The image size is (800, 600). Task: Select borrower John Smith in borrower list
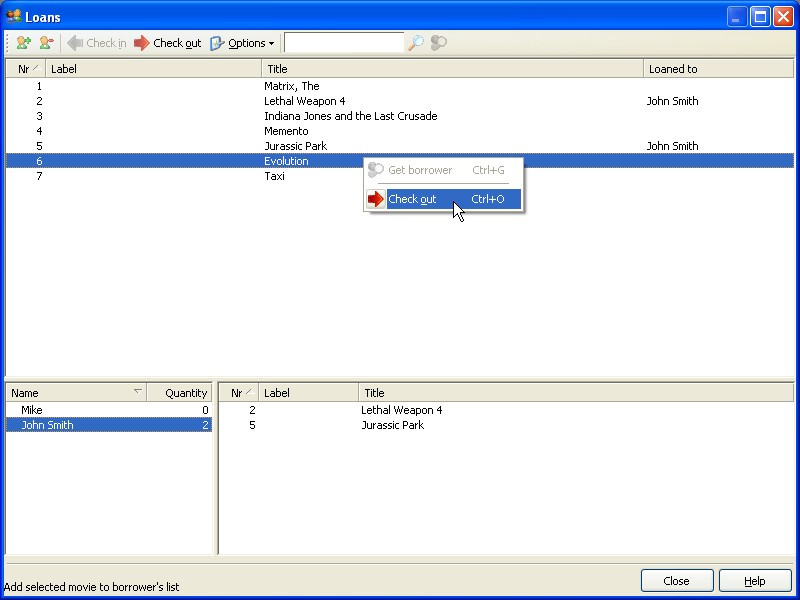point(109,425)
